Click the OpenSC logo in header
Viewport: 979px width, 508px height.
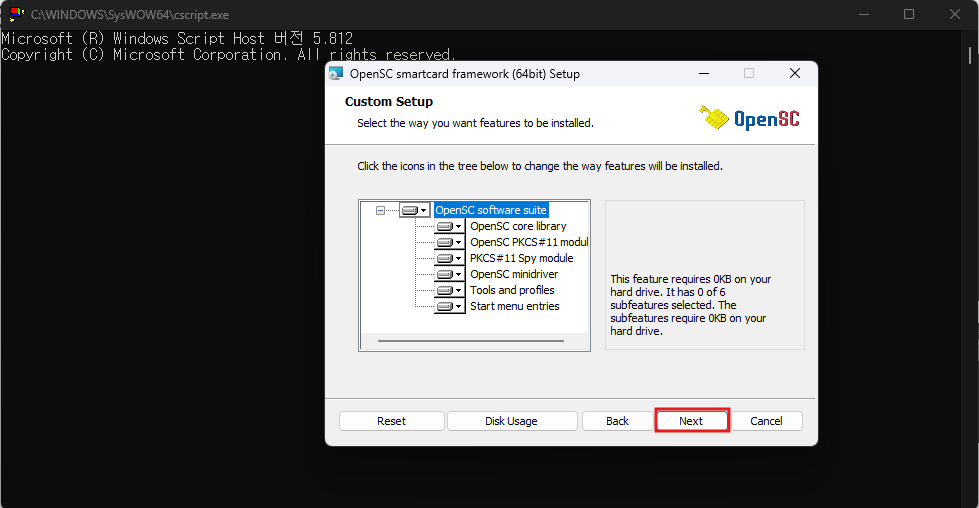(749, 118)
